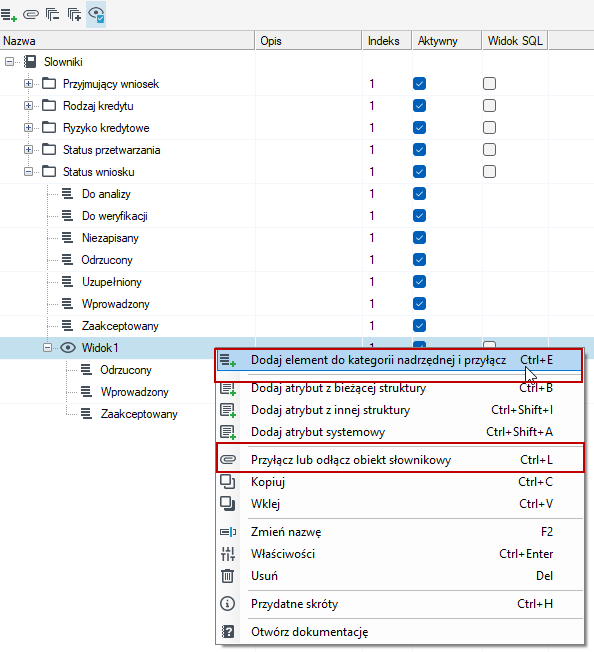594x652 pixels.
Task: Click the Ryzyko kredytowe folder icon
Action: coord(49,128)
